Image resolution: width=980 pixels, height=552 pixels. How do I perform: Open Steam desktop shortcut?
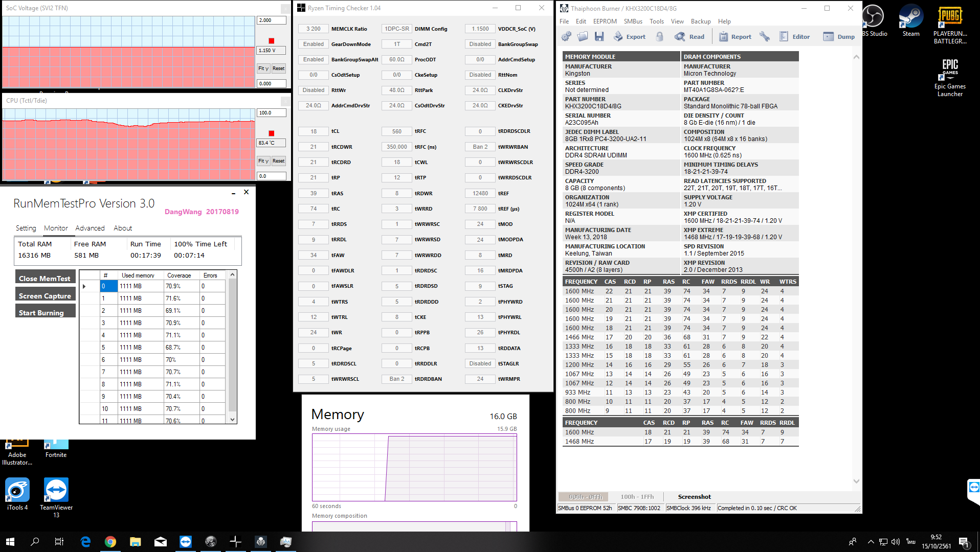click(911, 20)
